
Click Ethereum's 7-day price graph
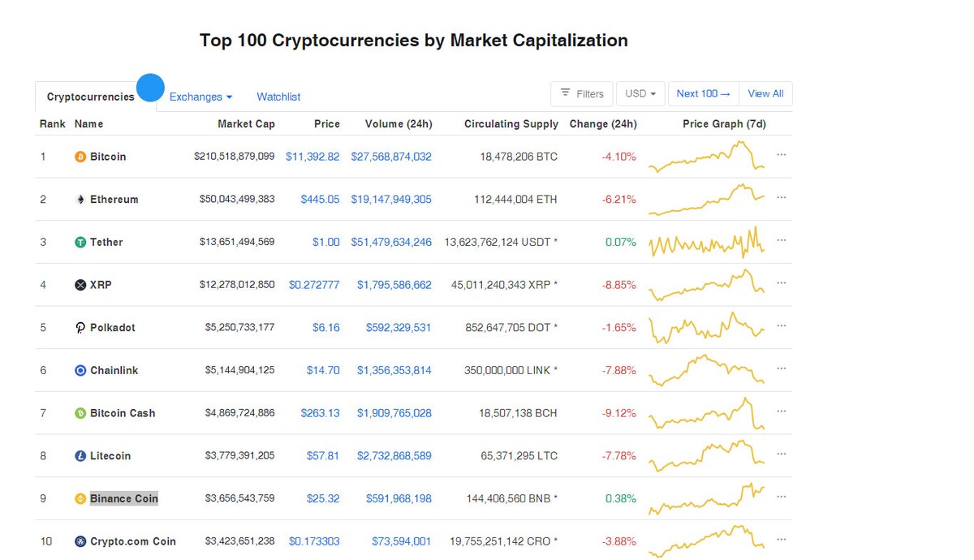(705, 199)
